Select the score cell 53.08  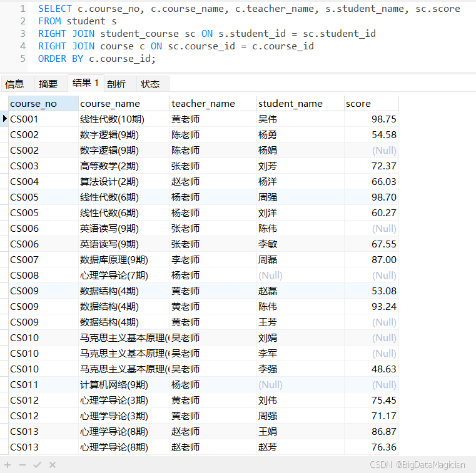coord(372,291)
